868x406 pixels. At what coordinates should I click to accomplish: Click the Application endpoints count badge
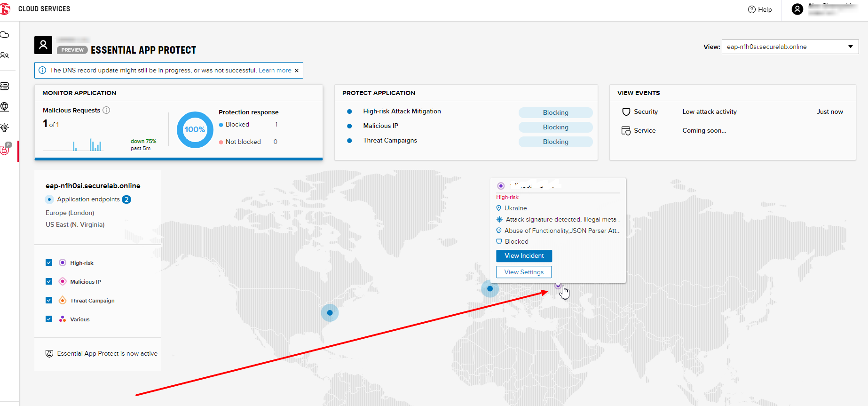coord(126,199)
